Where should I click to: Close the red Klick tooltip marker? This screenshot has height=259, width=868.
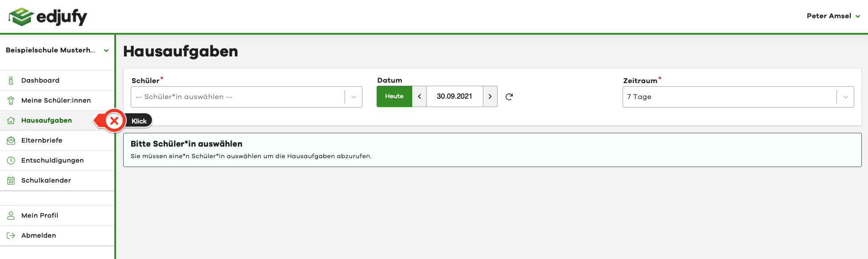coord(114,120)
